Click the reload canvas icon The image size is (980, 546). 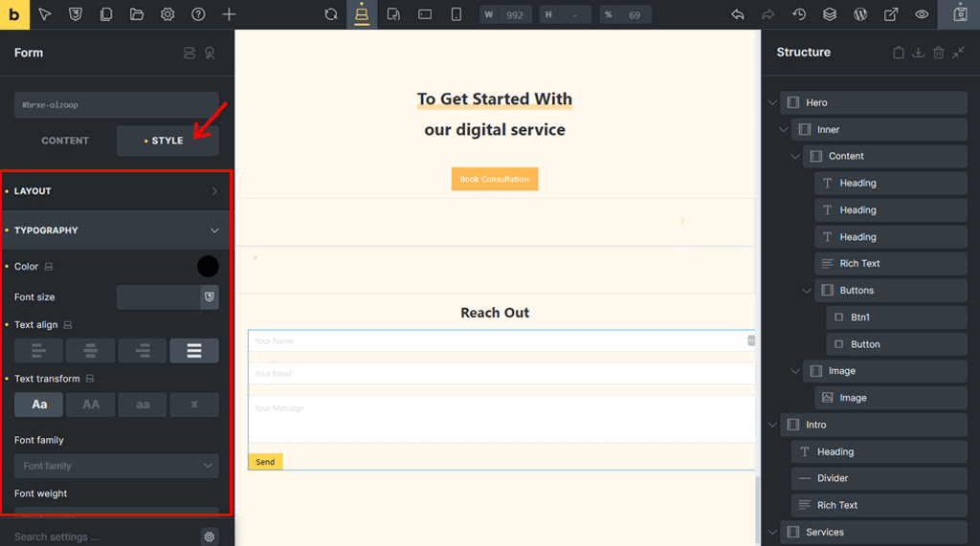coord(330,14)
